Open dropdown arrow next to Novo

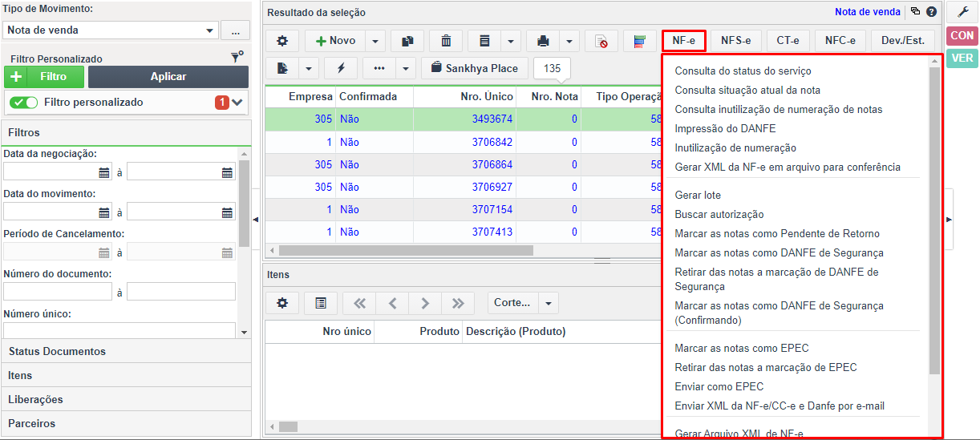[375, 41]
